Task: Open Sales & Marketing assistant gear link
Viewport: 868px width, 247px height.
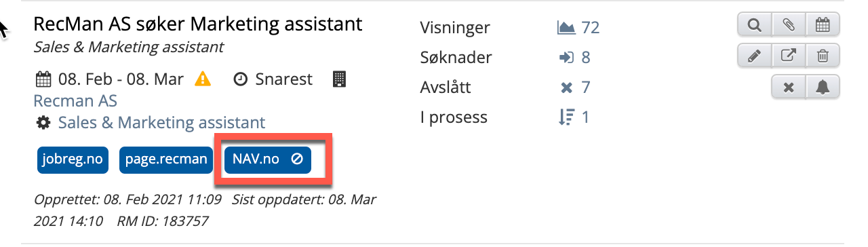Action: (x=151, y=123)
